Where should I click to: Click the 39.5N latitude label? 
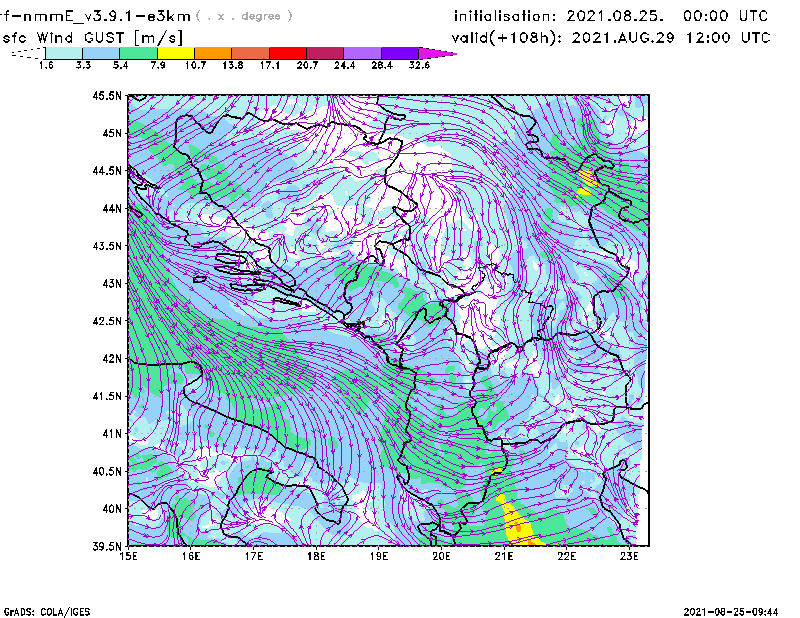(x=107, y=547)
